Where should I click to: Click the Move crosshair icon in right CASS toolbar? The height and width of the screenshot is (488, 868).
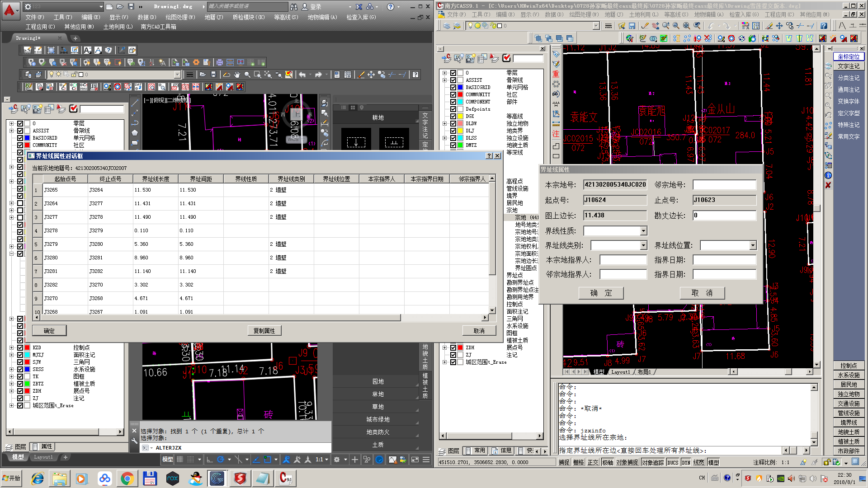(x=779, y=26)
